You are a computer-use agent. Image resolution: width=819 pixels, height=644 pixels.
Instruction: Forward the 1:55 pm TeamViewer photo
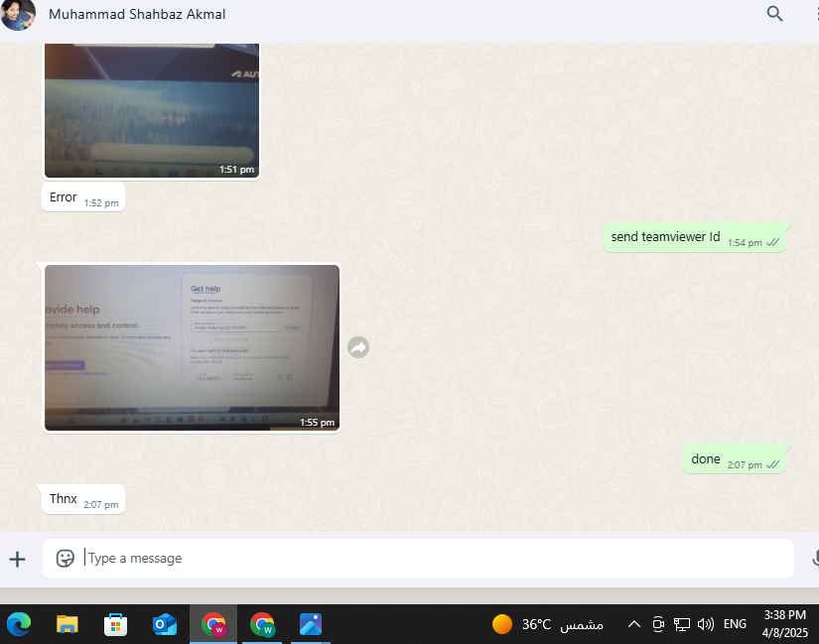(358, 347)
